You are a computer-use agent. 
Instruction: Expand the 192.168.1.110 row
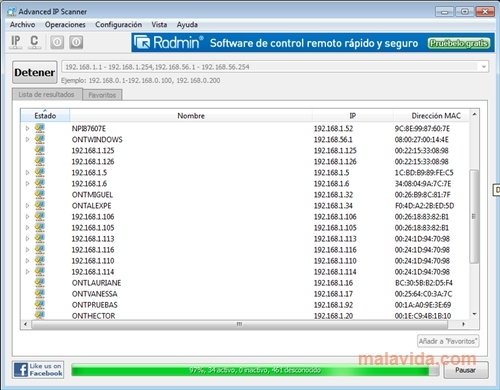pos(27,260)
